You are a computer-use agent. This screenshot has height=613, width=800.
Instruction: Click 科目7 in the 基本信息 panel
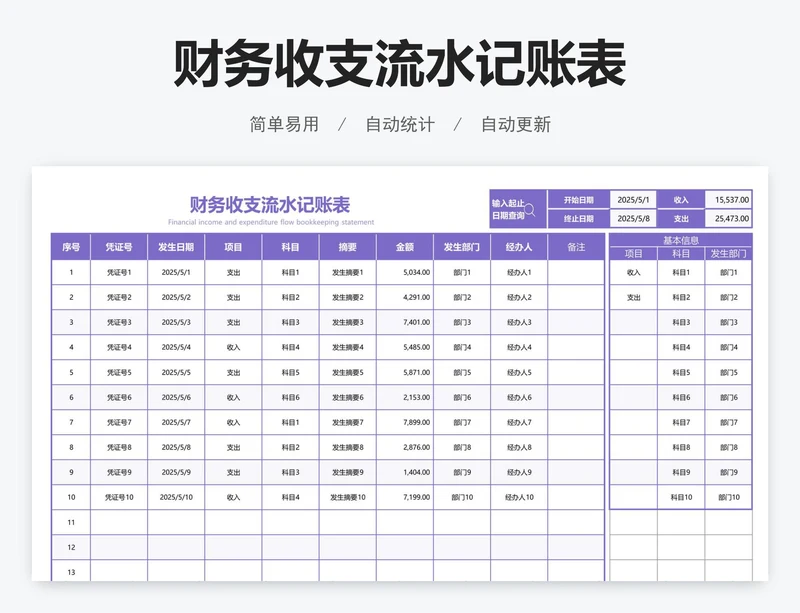click(x=681, y=422)
